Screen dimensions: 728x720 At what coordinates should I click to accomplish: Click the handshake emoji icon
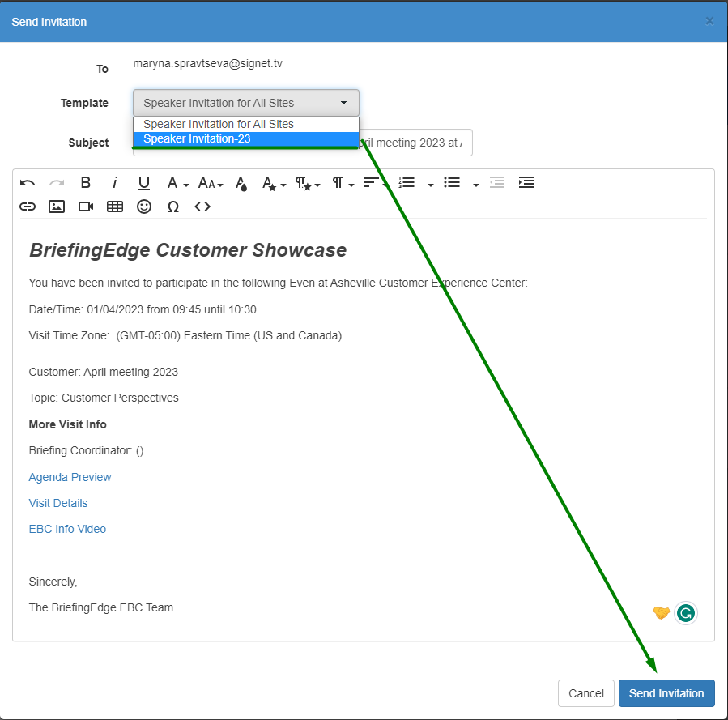coord(661,613)
